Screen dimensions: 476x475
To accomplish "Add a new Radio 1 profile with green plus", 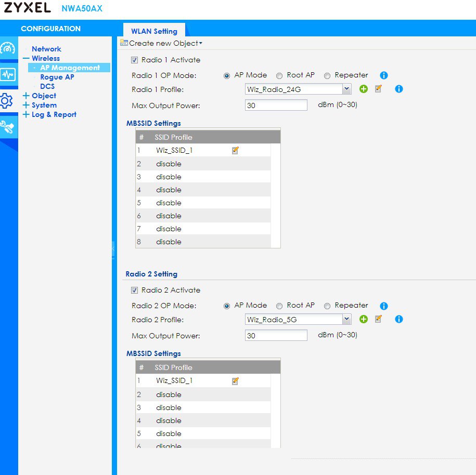I will click(364, 89).
